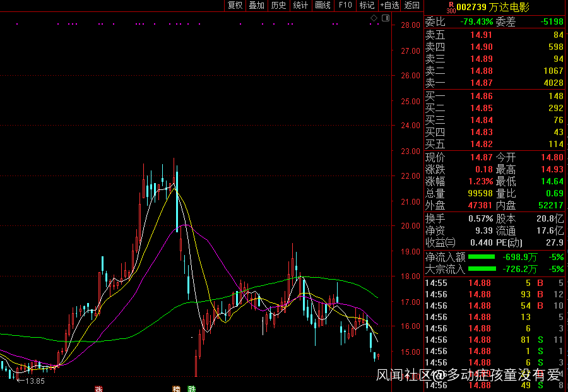The width and height of the screenshot is (568, 392).
Task: Open the 历史 history view
Action: pyautogui.click(x=278, y=6)
